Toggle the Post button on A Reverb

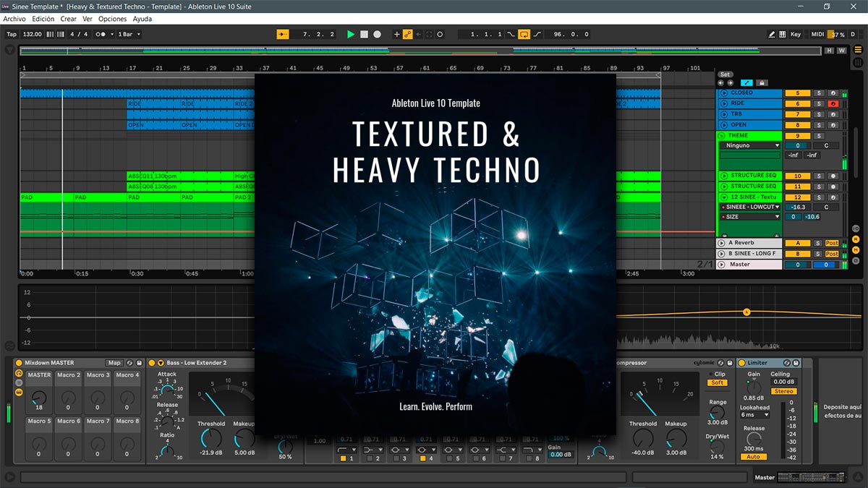point(832,243)
